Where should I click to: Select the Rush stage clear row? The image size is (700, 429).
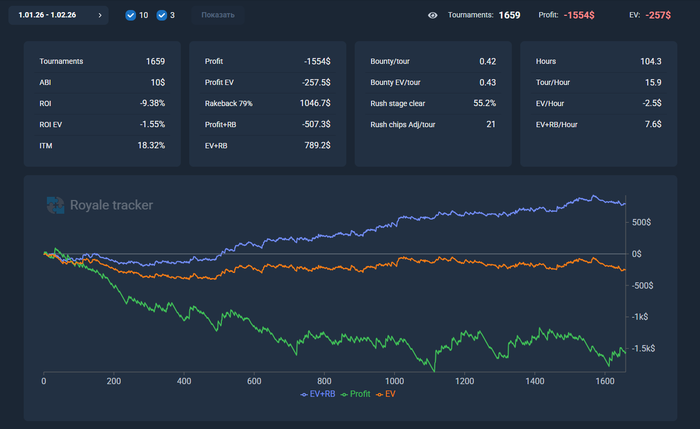tap(433, 103)
